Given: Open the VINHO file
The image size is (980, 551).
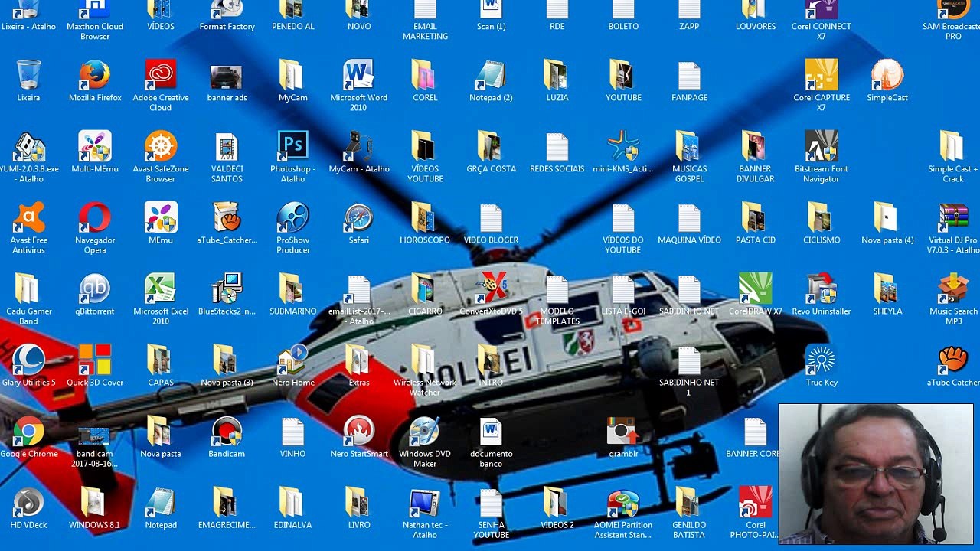Looking at the screenshot, I should pyautogui.click(x=292, y=432).
